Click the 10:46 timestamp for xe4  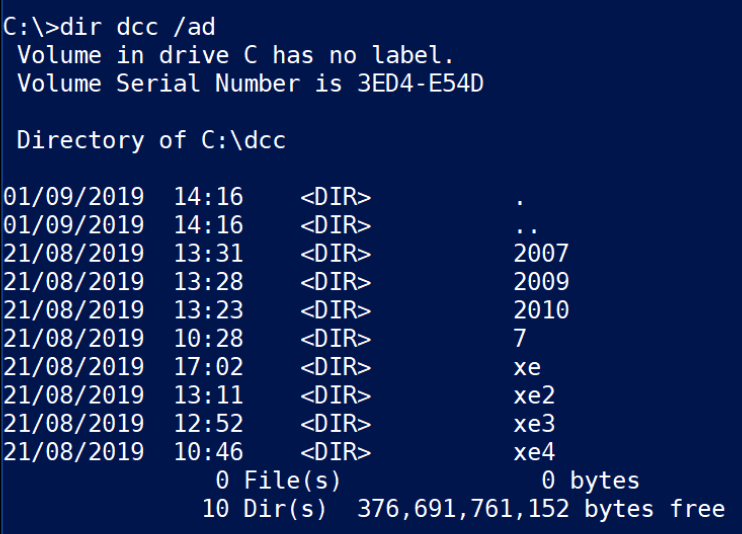[x=209, y=453]
